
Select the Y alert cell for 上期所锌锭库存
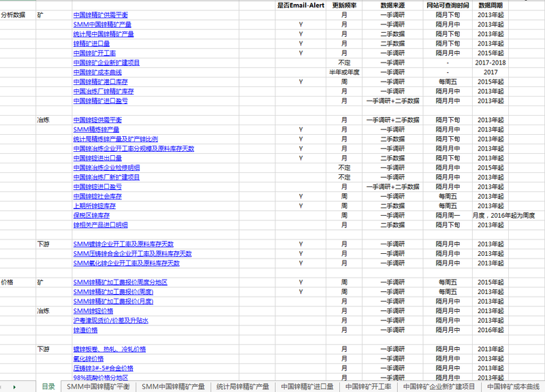pos(300,206)
